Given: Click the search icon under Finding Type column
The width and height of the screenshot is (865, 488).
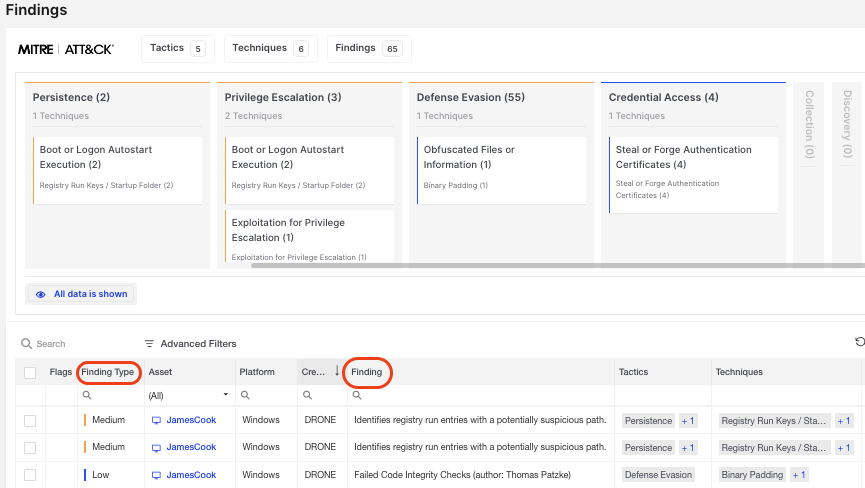Looking at the screenshot, I should pyautogui.click(x=88, y=396).
